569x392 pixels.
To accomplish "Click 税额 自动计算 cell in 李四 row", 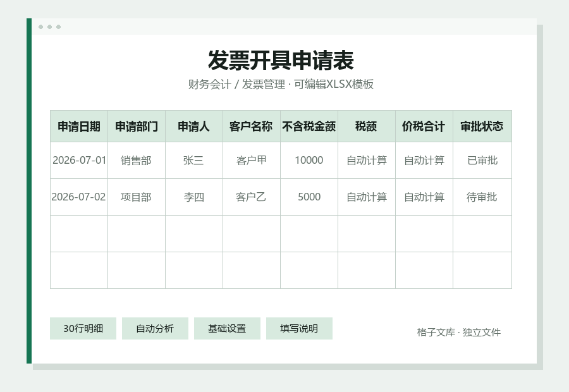I will [367, 197].
